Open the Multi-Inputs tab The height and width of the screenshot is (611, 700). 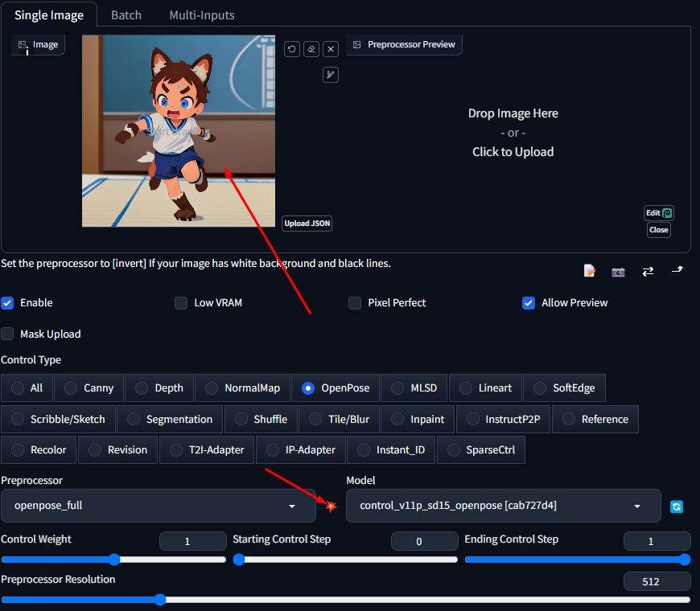[x=202, y=15]
